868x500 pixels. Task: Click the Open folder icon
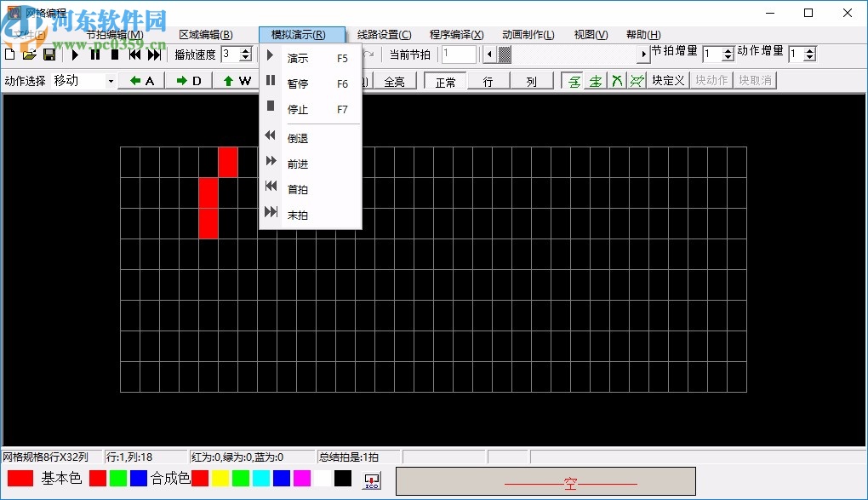pyautogui.click(x=29, y=55)
